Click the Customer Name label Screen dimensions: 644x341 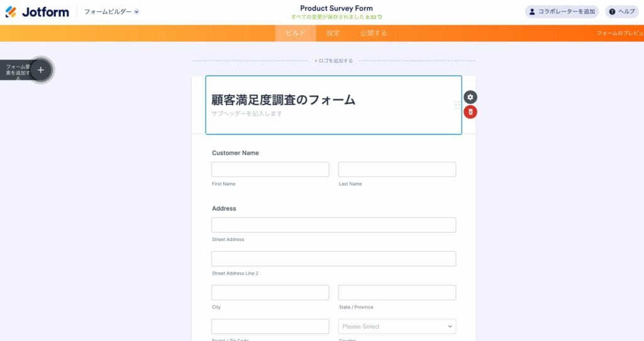tap(235, 153)
